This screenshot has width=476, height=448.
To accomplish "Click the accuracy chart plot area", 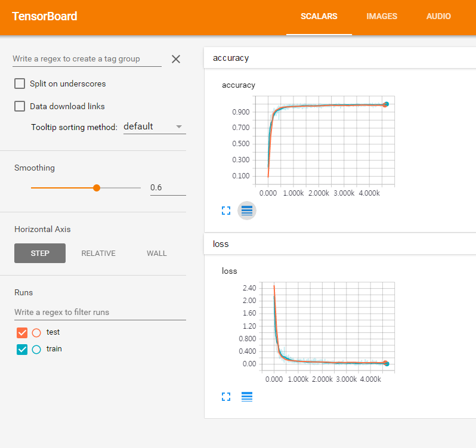I will [325, 140].
